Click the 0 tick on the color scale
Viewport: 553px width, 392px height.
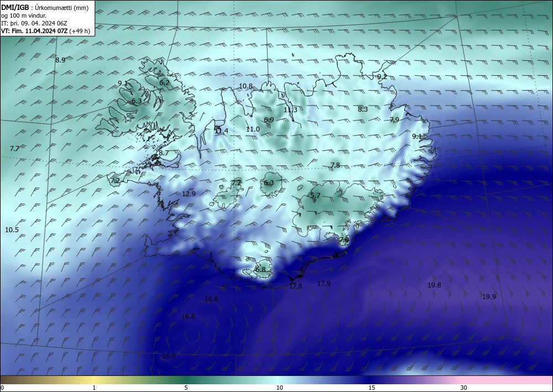pyautogui.click(x=2, y=388)
